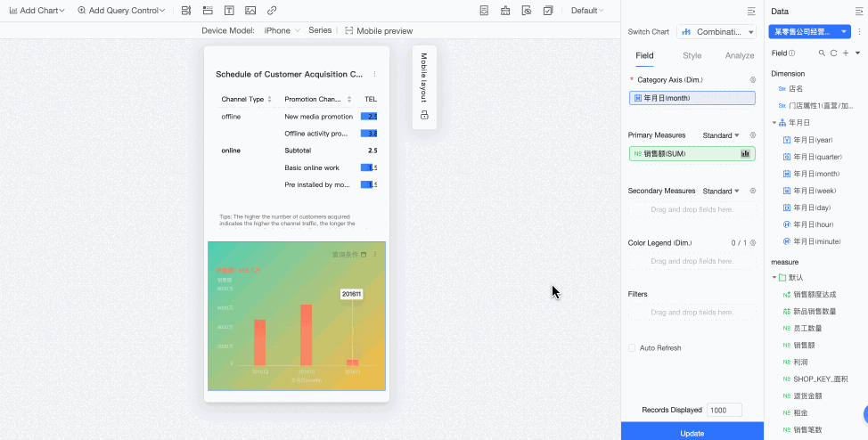Screen dimensions: 868x440
Task: Click bar chart icon on 销售额(SUM) field
Action: (x=745, y=154)
